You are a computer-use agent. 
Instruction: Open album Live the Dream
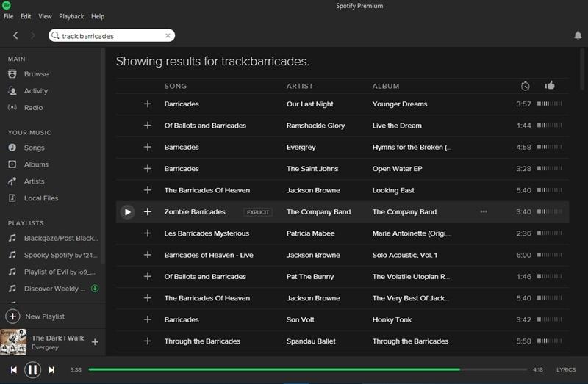coord(397,126)
